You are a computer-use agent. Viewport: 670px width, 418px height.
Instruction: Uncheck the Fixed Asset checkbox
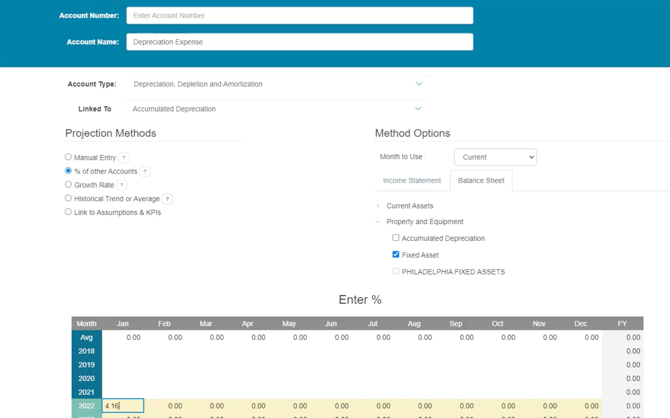point(396,254)
